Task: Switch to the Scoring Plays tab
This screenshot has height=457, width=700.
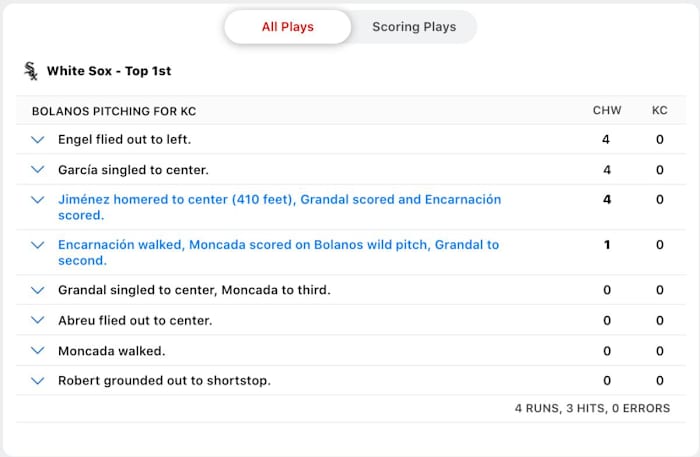Action: point(414,27)
